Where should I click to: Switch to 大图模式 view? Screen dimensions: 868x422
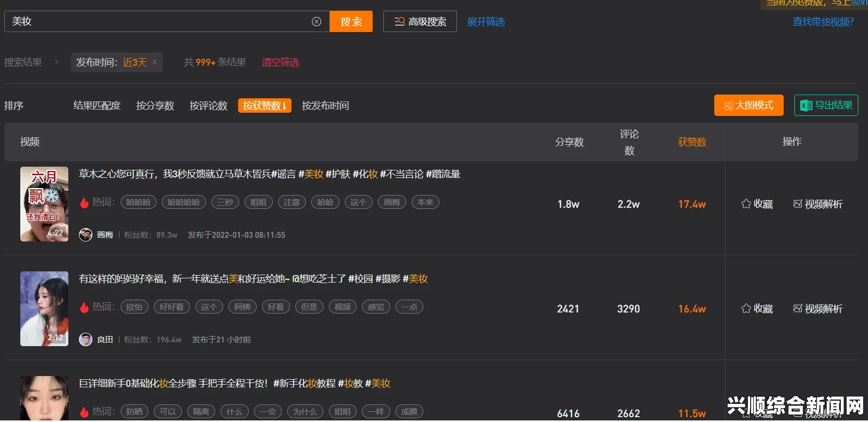pos(749,105)
